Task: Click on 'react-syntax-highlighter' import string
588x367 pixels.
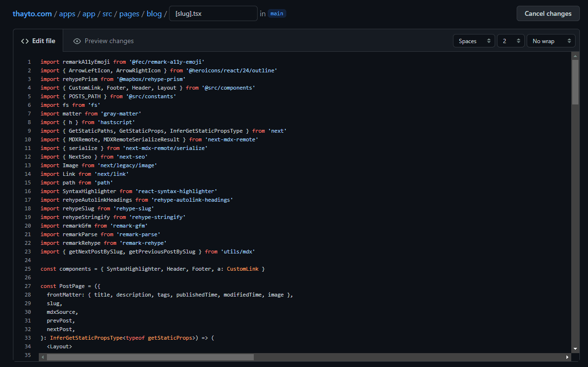Action: [x=176, y=191]
